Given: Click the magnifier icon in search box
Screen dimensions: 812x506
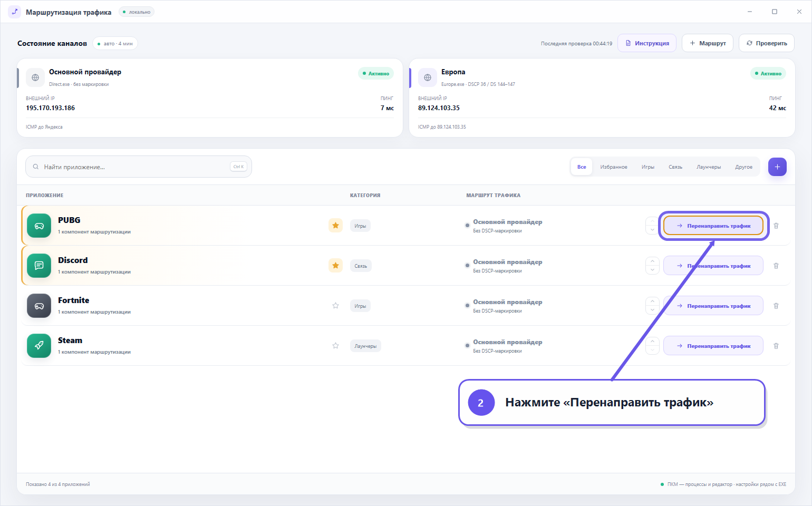Looking at the screenshot, I should 36,167.
